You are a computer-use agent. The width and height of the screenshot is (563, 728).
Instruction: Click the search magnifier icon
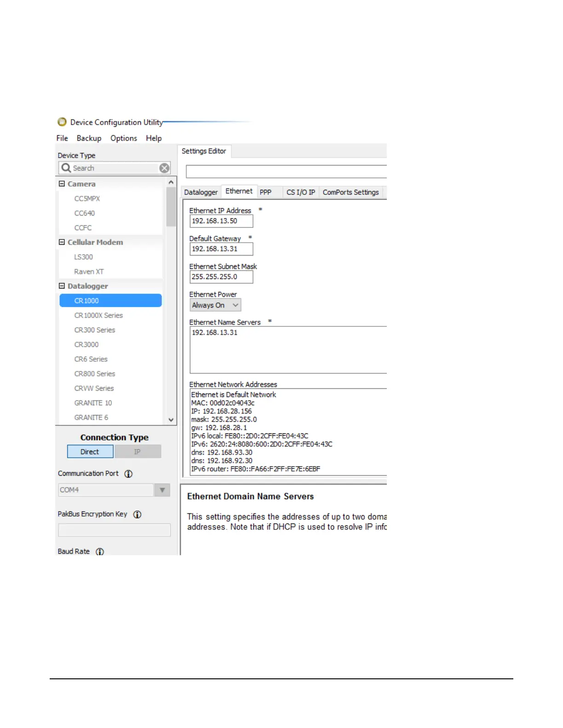click(66, 168)
